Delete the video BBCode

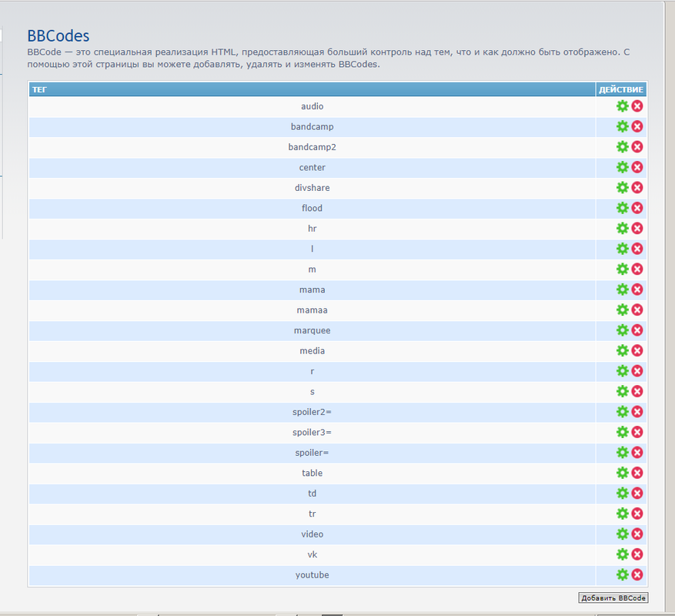(x=637, y=534)
